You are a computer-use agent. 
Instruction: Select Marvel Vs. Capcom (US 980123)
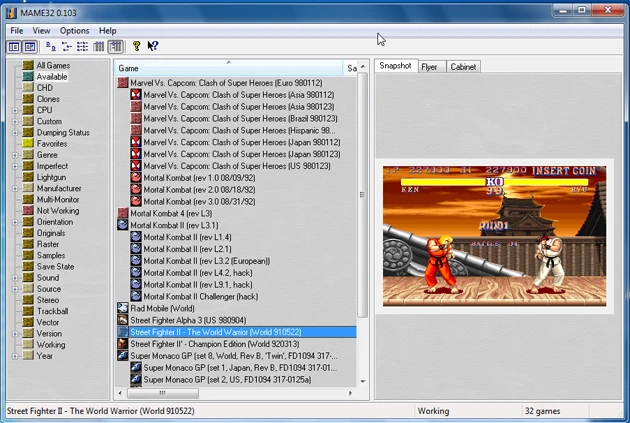[237, 166]
